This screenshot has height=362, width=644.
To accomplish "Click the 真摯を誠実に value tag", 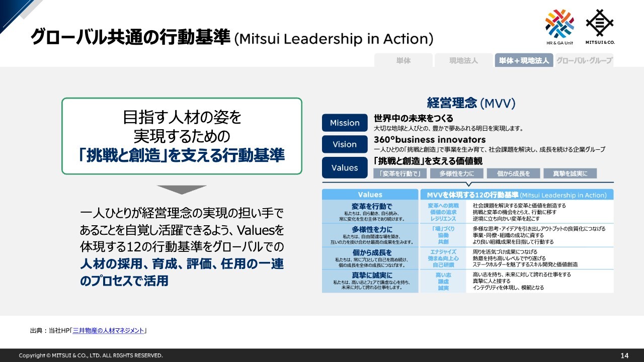I will [x=570, y=173].
